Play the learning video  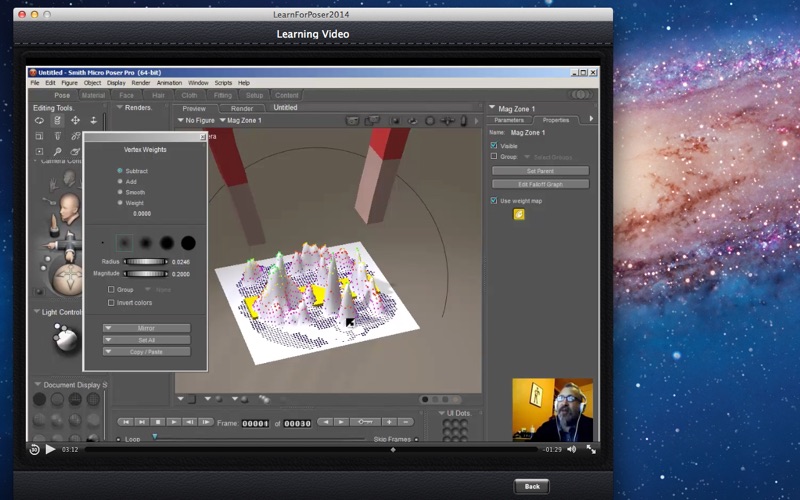click(51, 449)
